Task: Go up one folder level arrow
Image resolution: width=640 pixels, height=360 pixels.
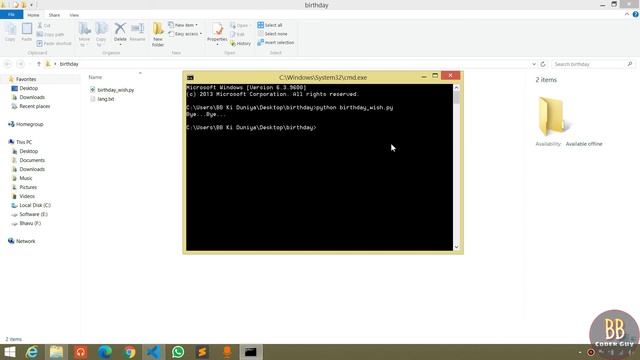Action: [39, 64]
